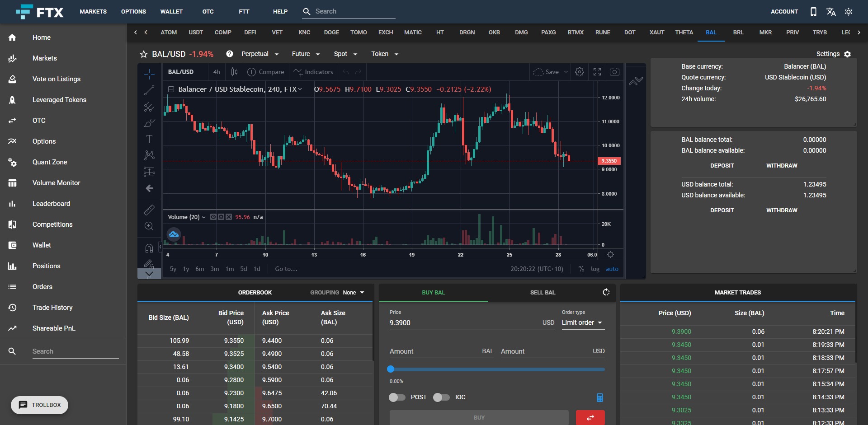Favorite BAL/USD with the star icon
868x425 pixels.
coord(143,54)
